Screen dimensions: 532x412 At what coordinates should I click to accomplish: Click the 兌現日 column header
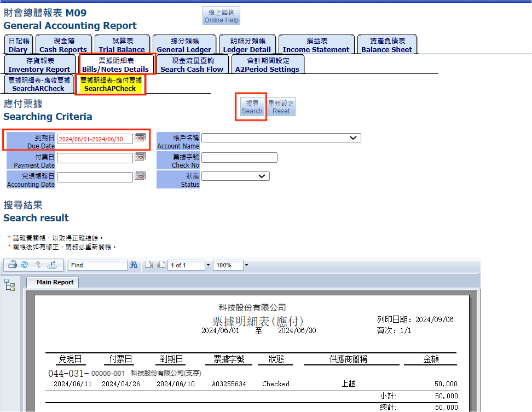coord(70,359)
